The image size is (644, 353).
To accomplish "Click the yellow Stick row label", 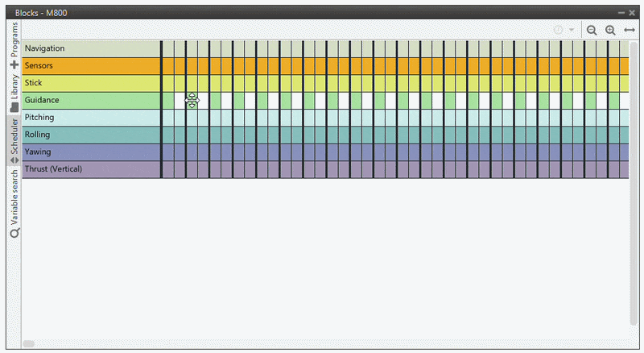I will point(91,83).
